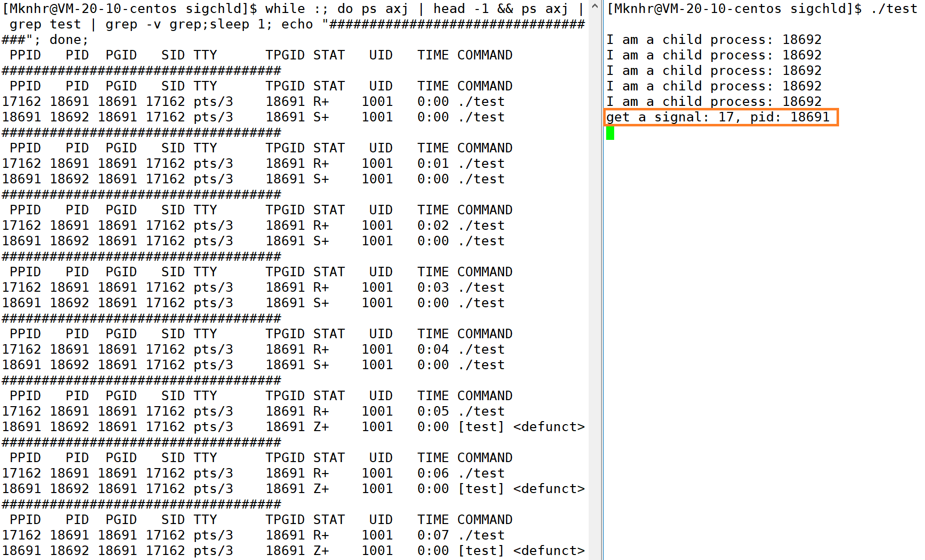This screenshot has height=560, width=925.
Task: Click 'I am a child process' line above 'get a signal'
Action: pyautogui.click(x=714, y=102)
